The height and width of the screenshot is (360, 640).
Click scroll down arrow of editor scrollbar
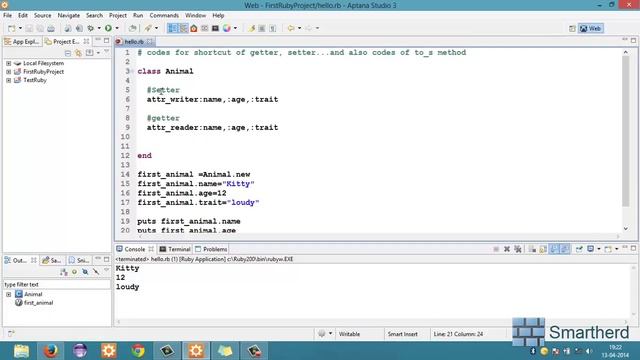[x=626, y=229]
